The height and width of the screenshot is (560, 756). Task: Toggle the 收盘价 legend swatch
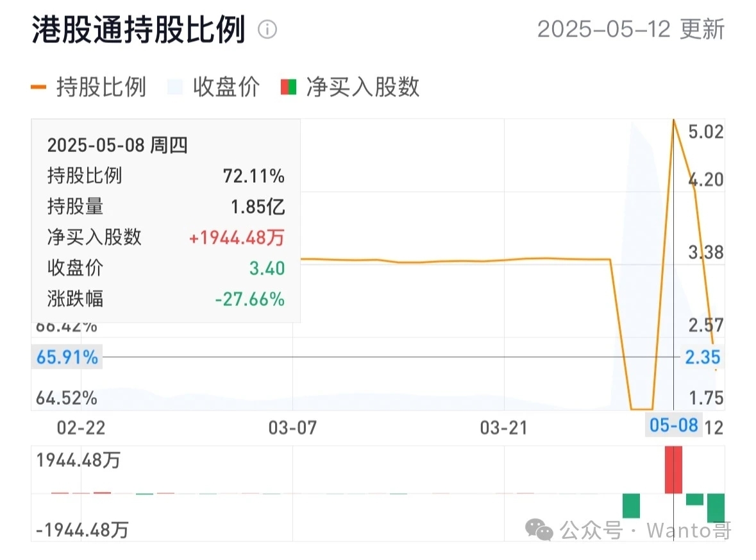click(175, 87)
